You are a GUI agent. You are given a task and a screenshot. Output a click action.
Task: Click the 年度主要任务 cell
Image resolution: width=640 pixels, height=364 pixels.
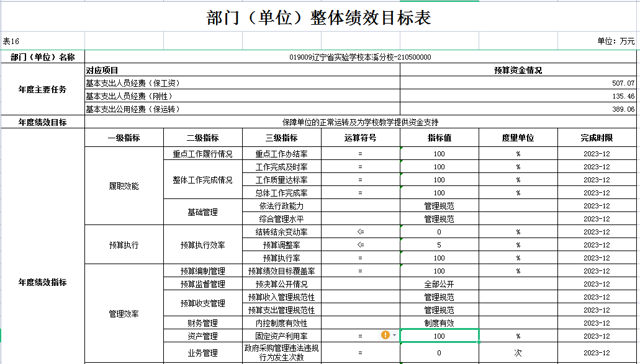42,89
